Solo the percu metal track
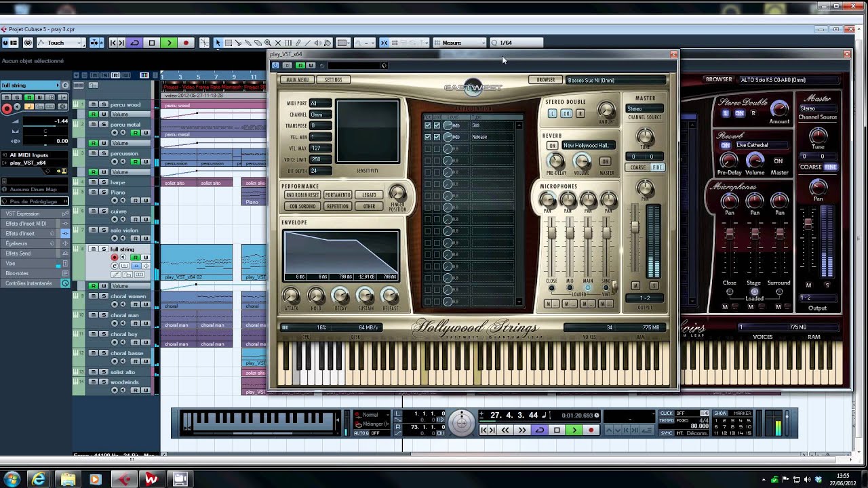The width and height of the screenshot is (868, 488). coord(104,124)
